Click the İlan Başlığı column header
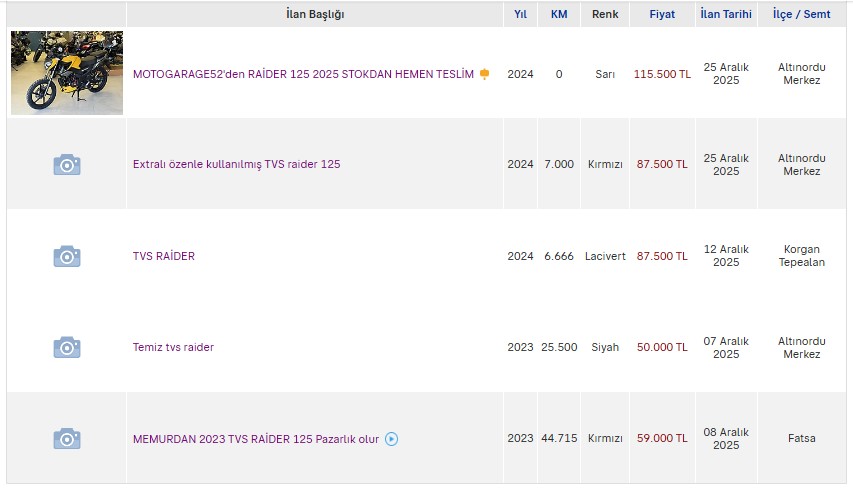 (x=315, y=14)
